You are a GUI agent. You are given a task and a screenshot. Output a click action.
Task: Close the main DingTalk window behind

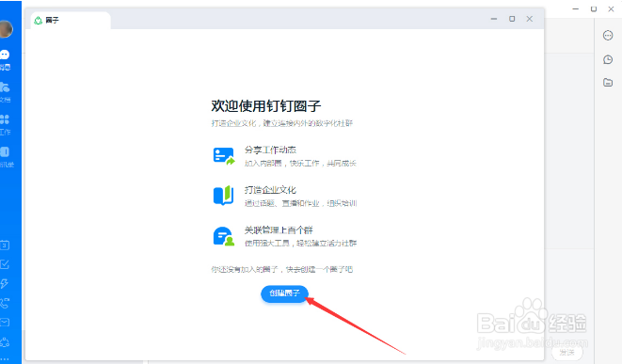612,8
